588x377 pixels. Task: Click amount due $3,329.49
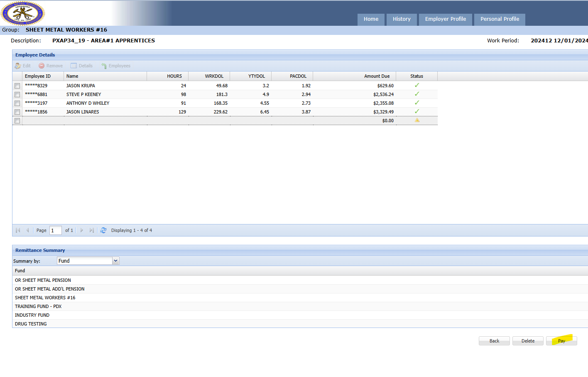click(x=383, y=112)
